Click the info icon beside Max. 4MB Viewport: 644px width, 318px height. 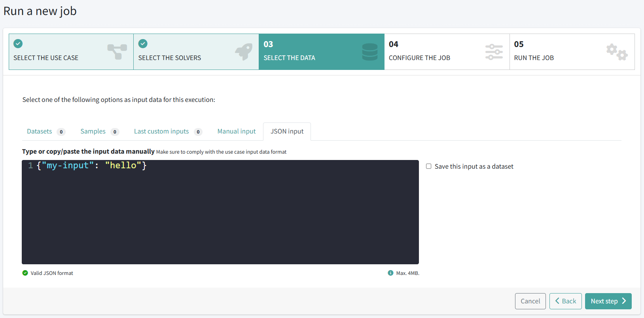point(390,273)
